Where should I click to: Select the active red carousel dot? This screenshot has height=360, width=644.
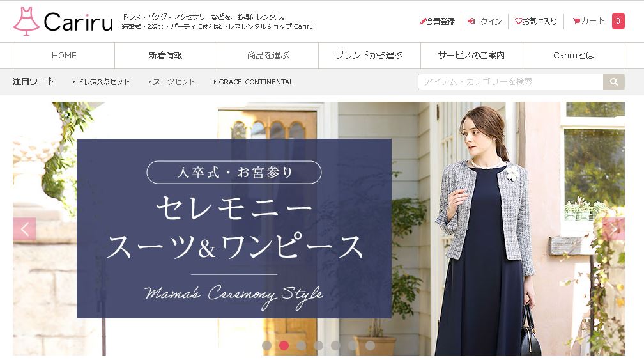tap(284, 345)
